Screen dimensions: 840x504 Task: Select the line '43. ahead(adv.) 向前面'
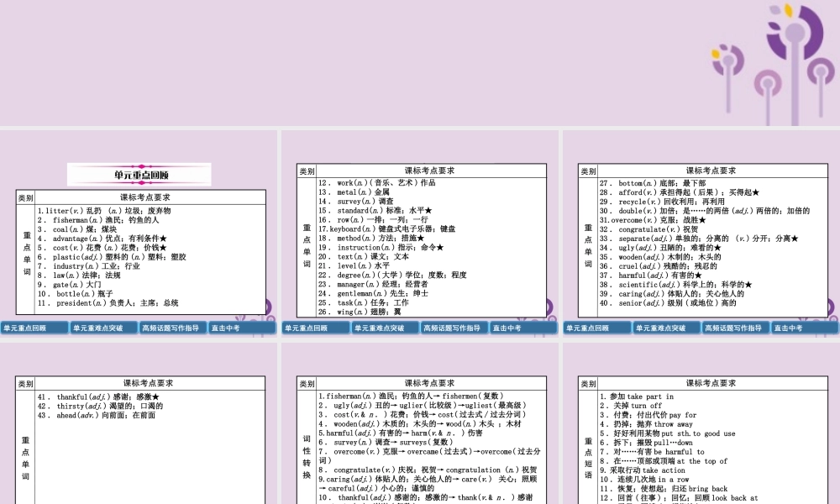tap(97, 415)
